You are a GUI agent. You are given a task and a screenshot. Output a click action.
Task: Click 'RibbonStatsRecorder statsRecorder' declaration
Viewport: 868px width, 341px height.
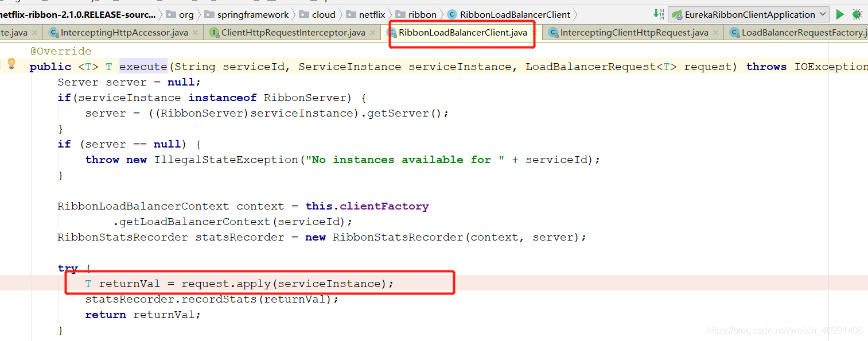pyautogui.click(x=171, y=237)
